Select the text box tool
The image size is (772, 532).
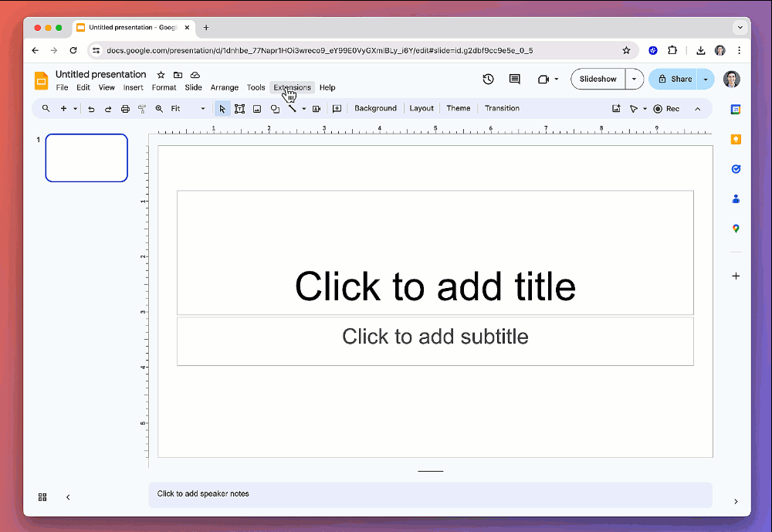pos(240,109)
